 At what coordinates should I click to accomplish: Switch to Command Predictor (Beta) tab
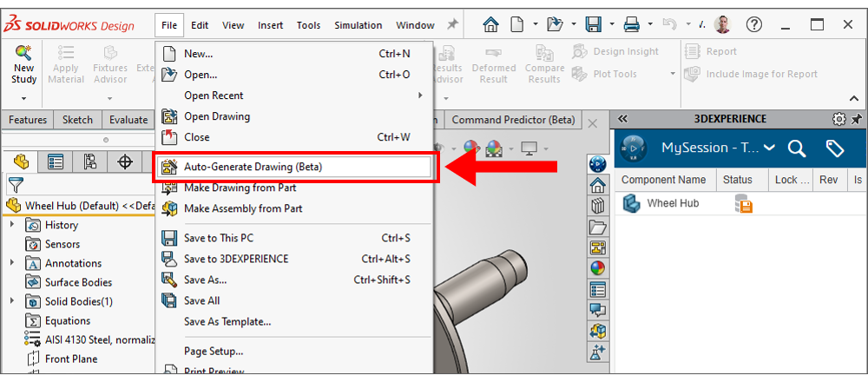click(514, 120)
